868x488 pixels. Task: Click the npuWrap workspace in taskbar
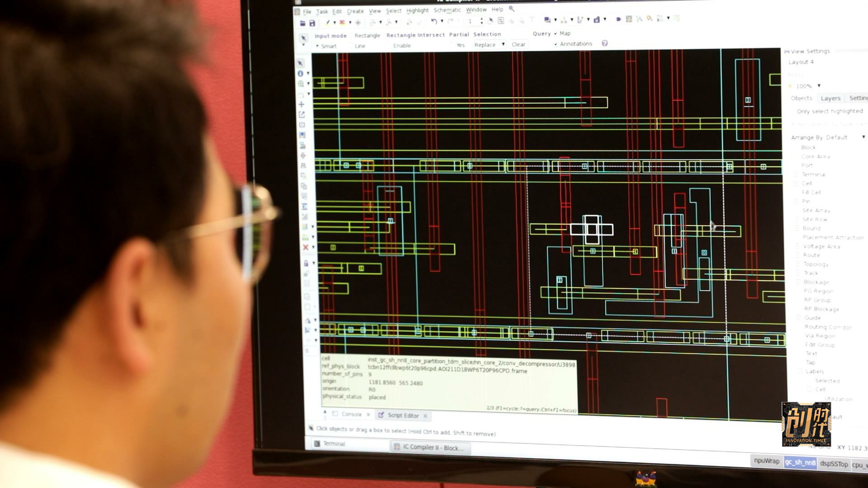tap(766, 461)
